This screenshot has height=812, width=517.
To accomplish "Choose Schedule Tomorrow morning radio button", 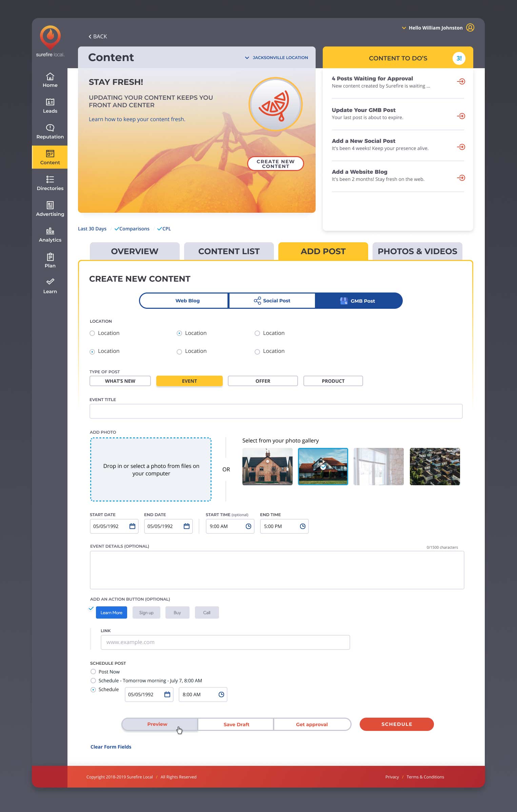I will coord(93,680).
